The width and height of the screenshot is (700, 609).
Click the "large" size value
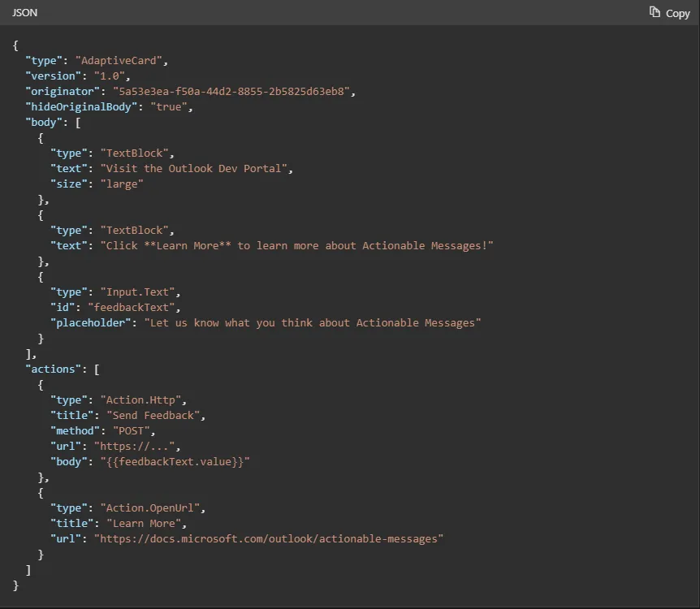coord(122,184)
